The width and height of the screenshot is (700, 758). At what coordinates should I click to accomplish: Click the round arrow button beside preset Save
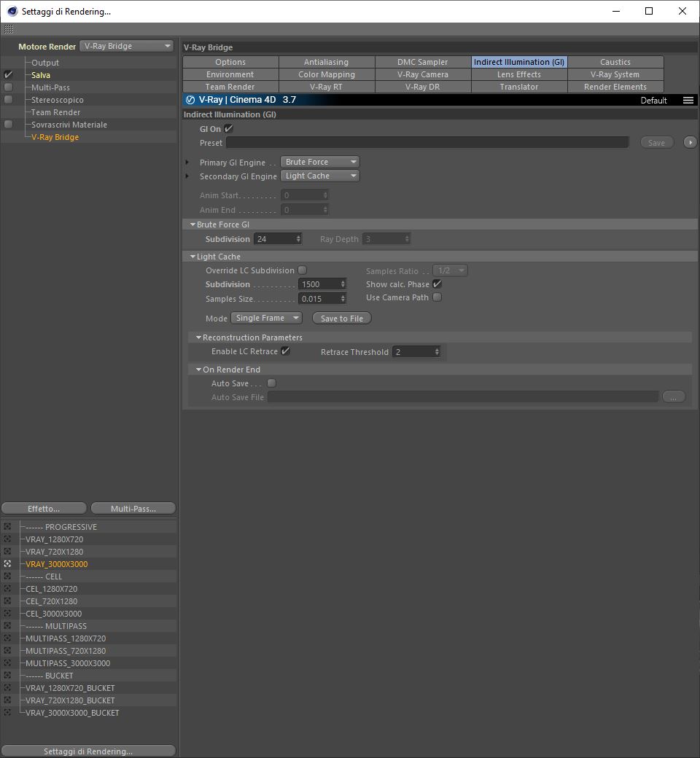click(x=690, y=143)
